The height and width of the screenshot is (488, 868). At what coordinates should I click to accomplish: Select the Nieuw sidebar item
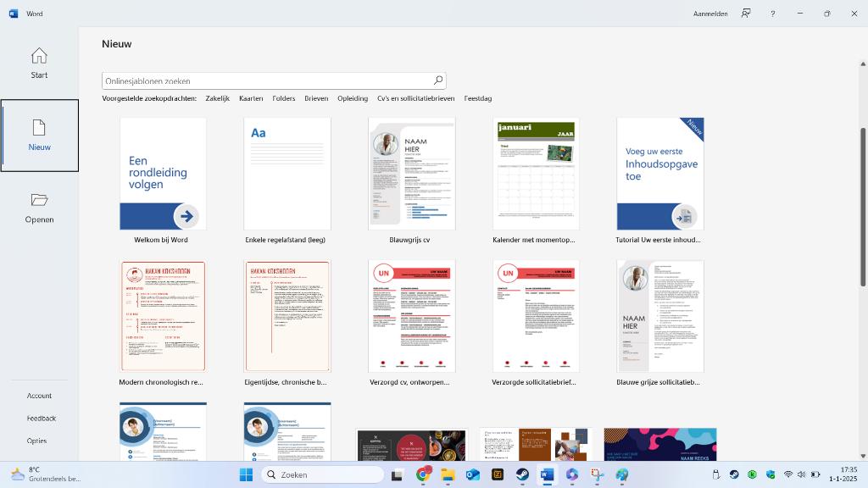pos(39,136)
